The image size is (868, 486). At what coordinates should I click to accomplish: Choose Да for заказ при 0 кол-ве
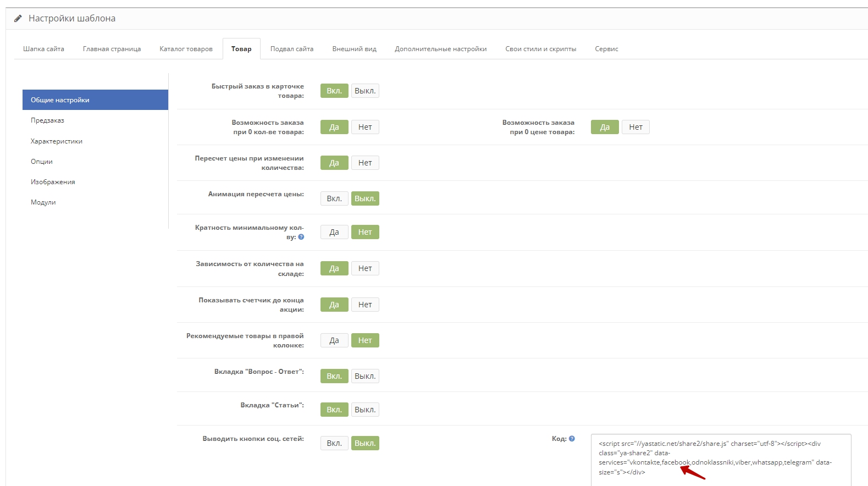pos(334,127)
